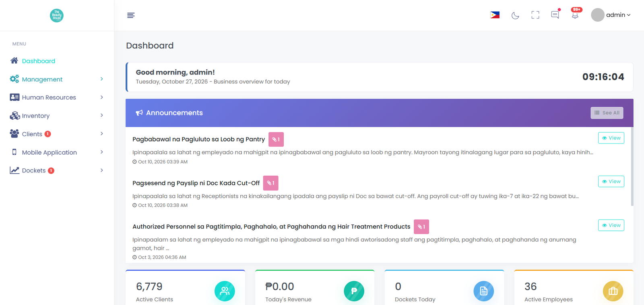The height and width of the screenshot is (305, 644).
Task: Click See All announcements button
Action: click(x=607, y=113)
